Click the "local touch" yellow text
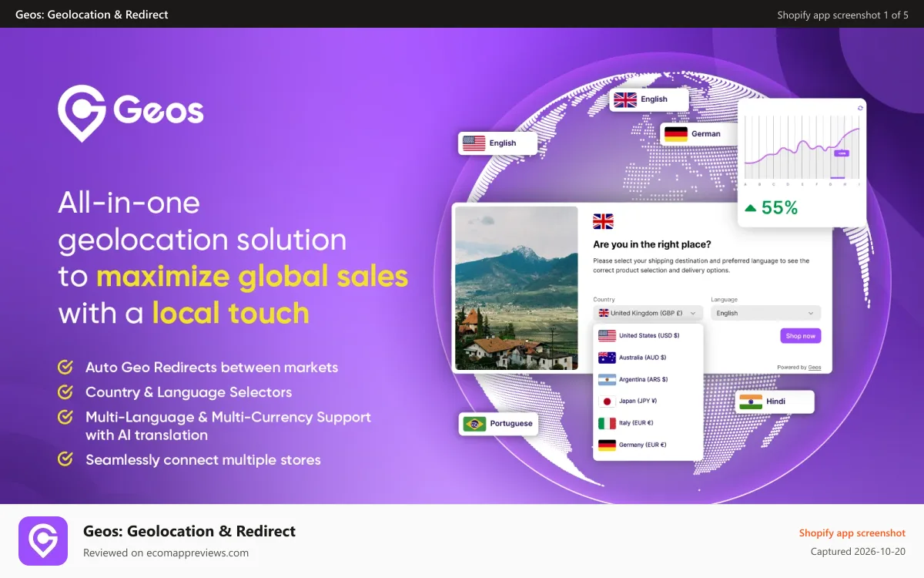The height and width of the screenshot is (578, 924). tap(230, 313)
